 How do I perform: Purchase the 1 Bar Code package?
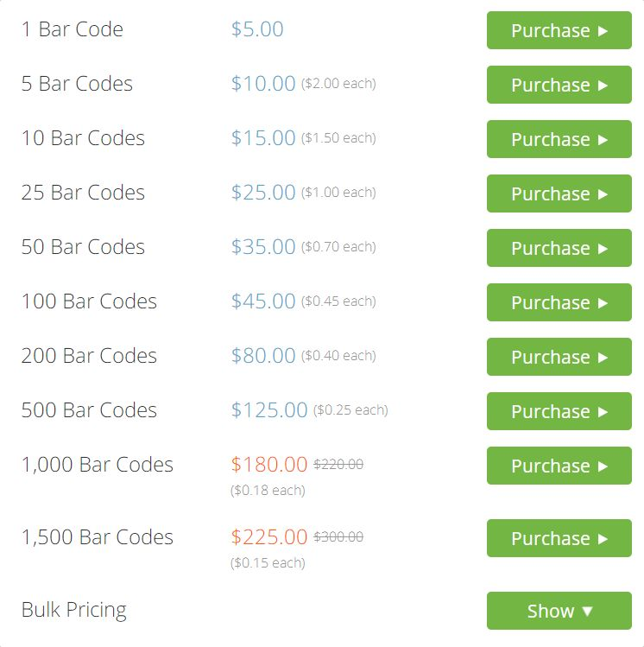(559, 30)
